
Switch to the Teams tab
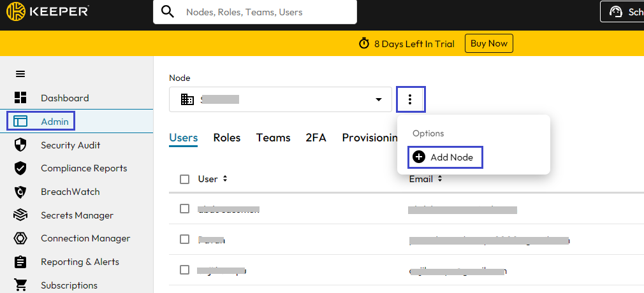273,138
